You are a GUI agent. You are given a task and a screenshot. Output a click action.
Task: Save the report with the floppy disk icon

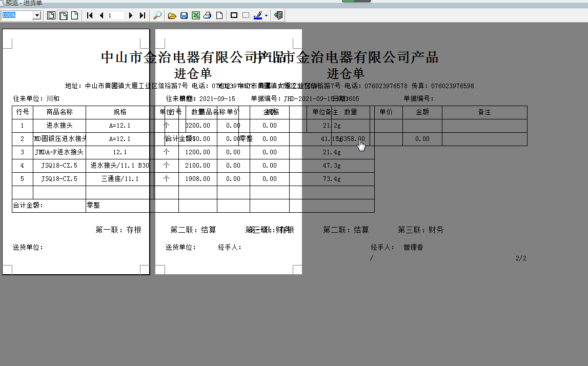[184, 15]
